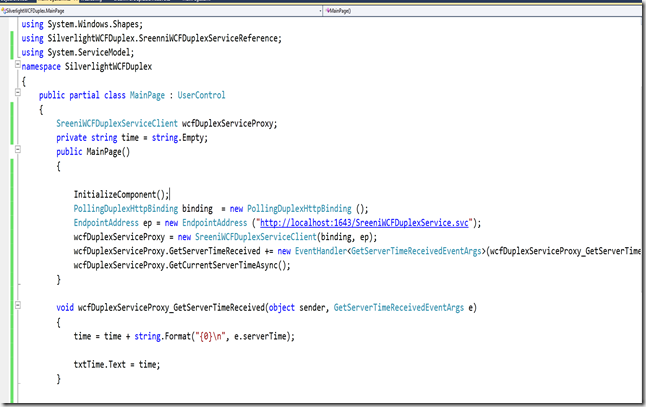Collapse the namespace SilverlightWCFDuplex block
Screen dimensions: 646x407
pyautogui.click(x=18, y=64)
